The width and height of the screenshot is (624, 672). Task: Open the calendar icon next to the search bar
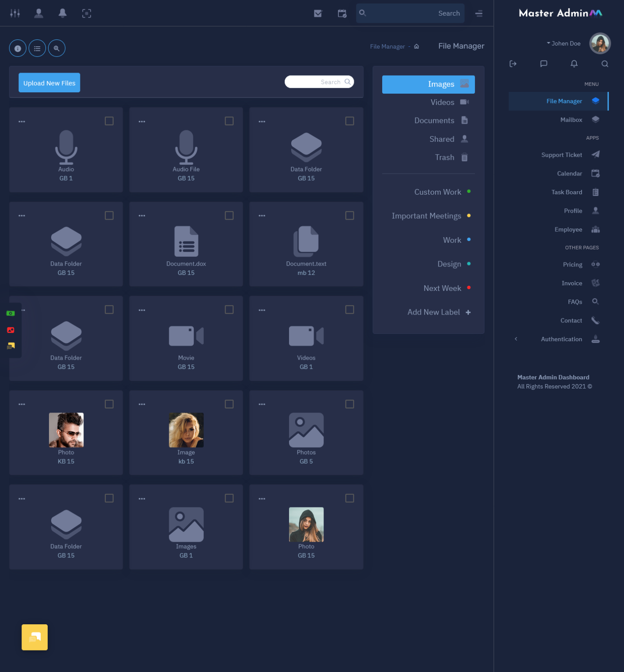tap(342, 14)
